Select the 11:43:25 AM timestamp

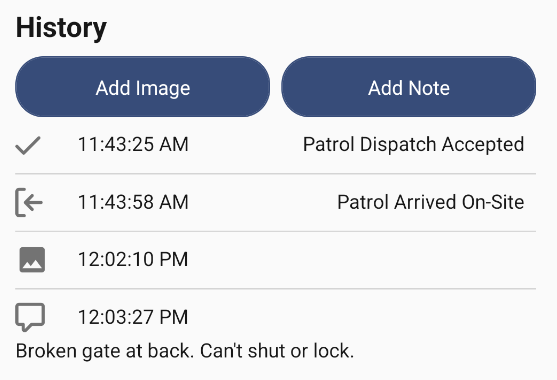point(133,144)
